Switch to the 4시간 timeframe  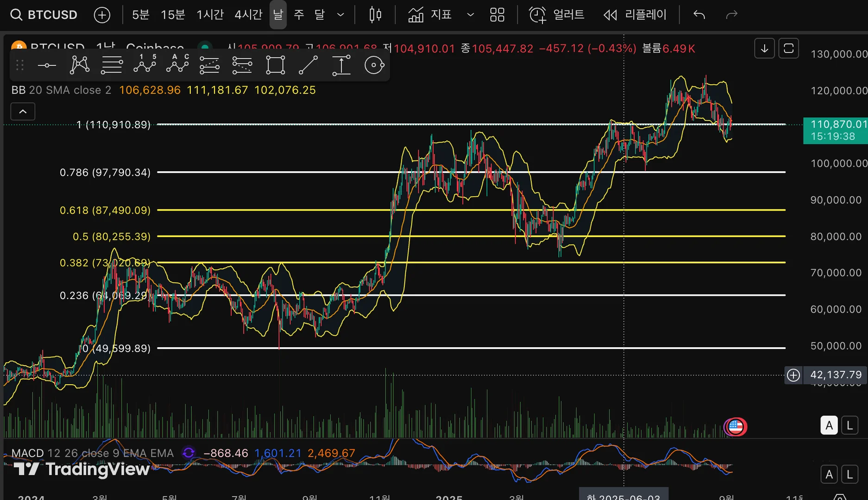click(248, 15)
